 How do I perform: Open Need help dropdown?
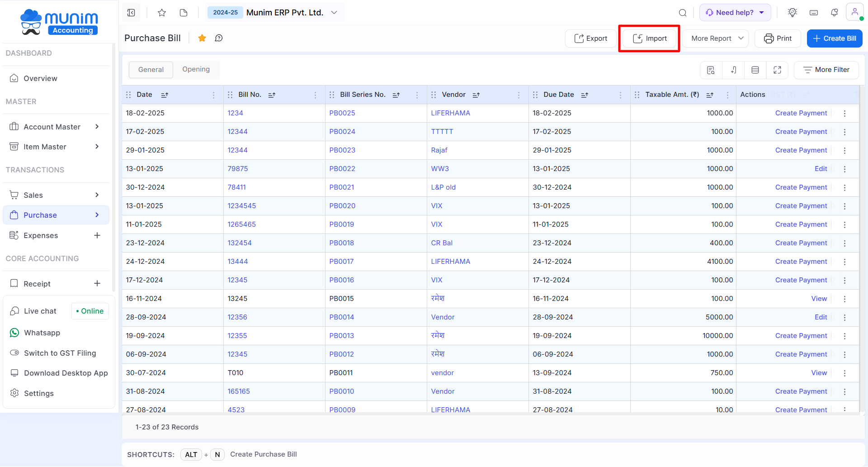pyautogui.click(x=735, y=13)
